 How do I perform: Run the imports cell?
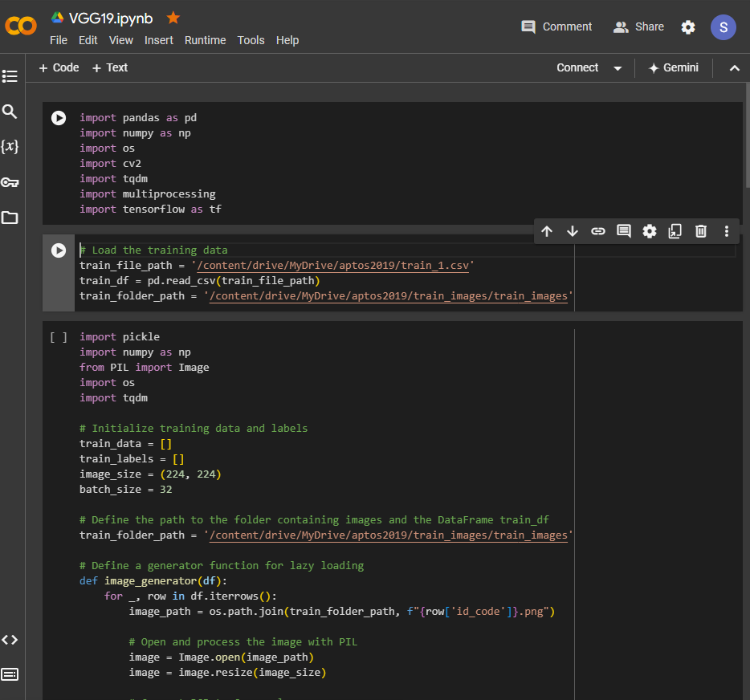point(59,118)
